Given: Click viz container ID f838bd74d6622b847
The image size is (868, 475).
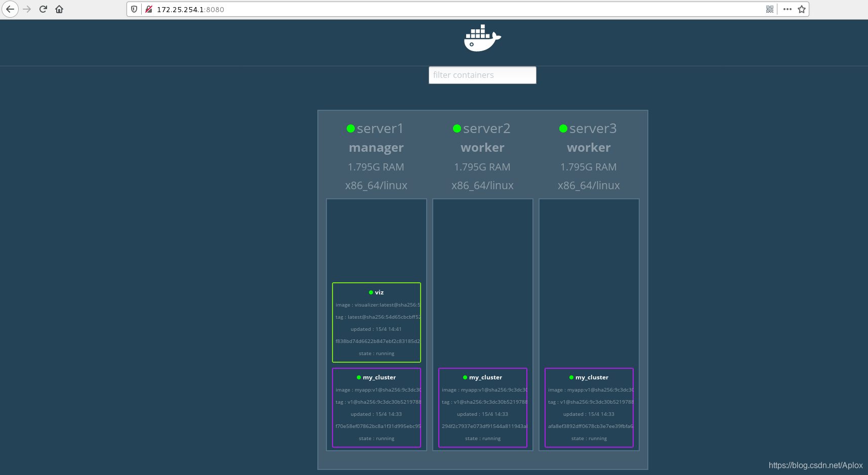Looking at the screenshot, I should click(x=378, y=341).
